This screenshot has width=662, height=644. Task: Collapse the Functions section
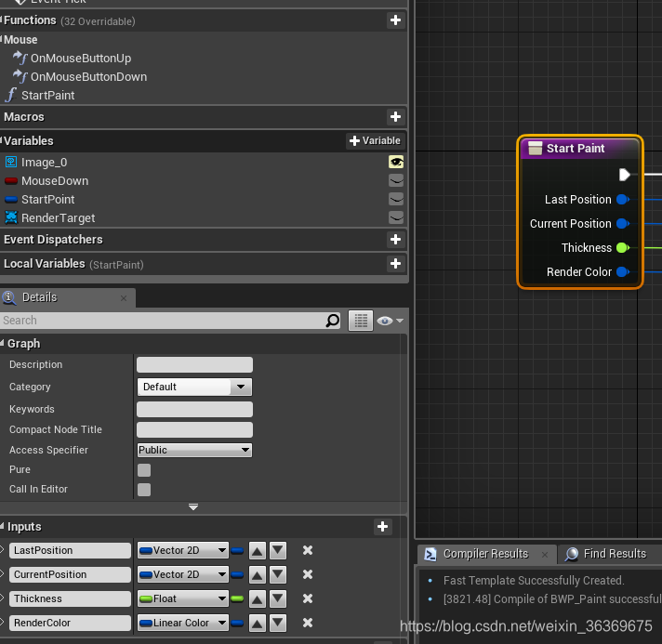pos(1,20)
